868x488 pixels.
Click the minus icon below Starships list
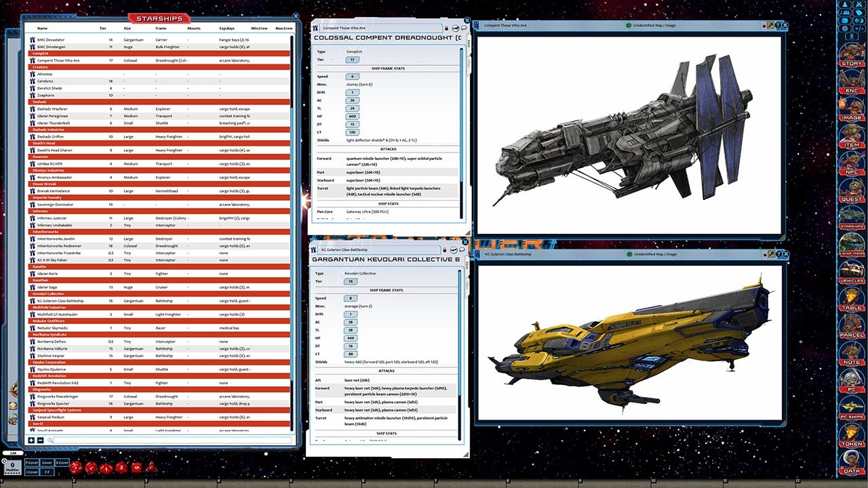(x=41, y=441)
